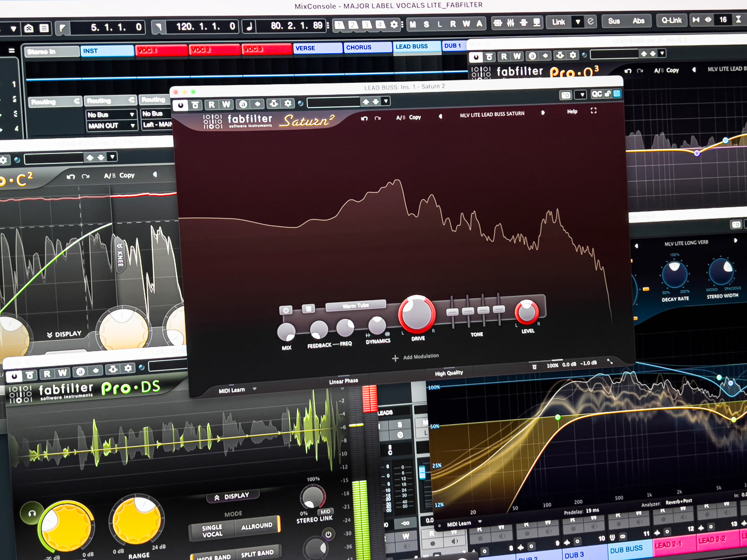The width and height of the screenshot is (747, 560).
Task: Click the first Tone slider in Saturn 2
Action: [x=452, y=312]
